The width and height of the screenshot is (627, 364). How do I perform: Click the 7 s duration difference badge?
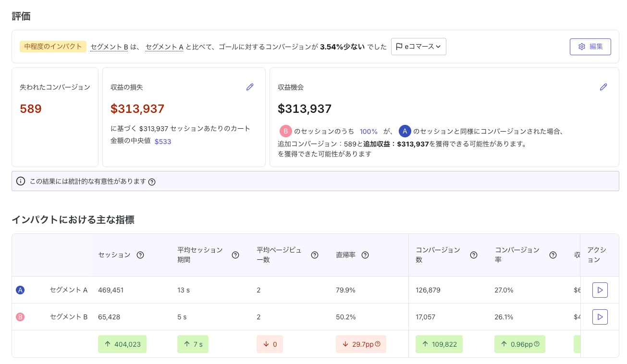click(193, 344)
